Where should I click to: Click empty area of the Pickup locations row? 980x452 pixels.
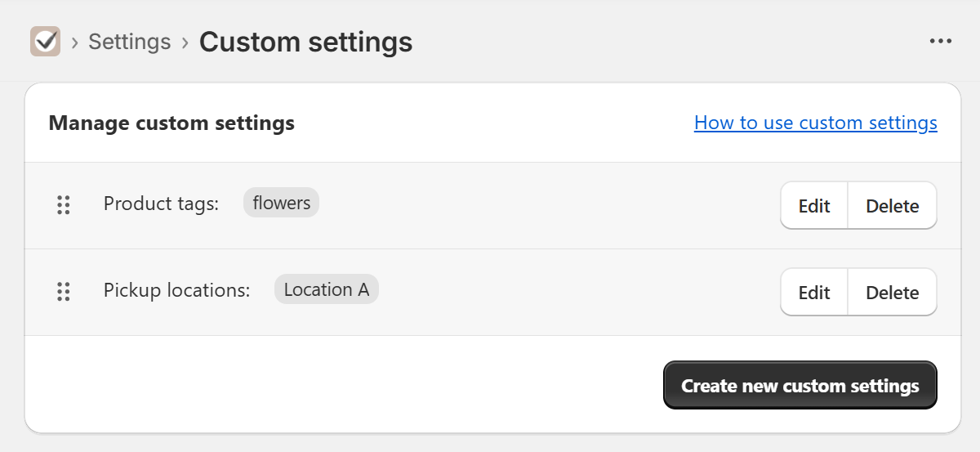[x=572, y=293]
